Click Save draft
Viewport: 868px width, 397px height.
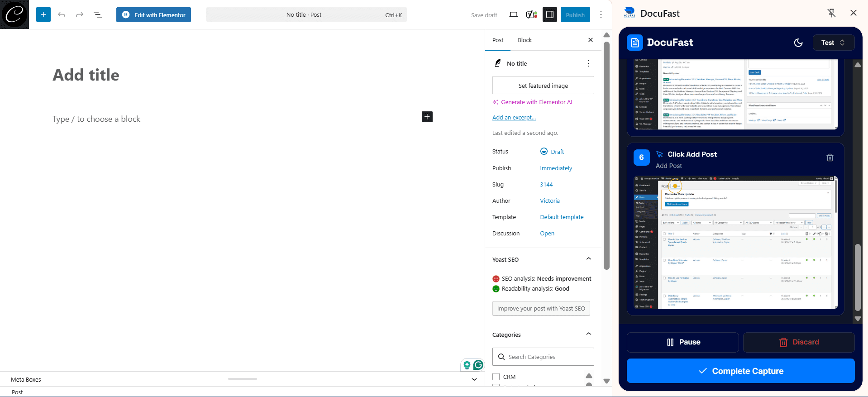coord(484,15)
